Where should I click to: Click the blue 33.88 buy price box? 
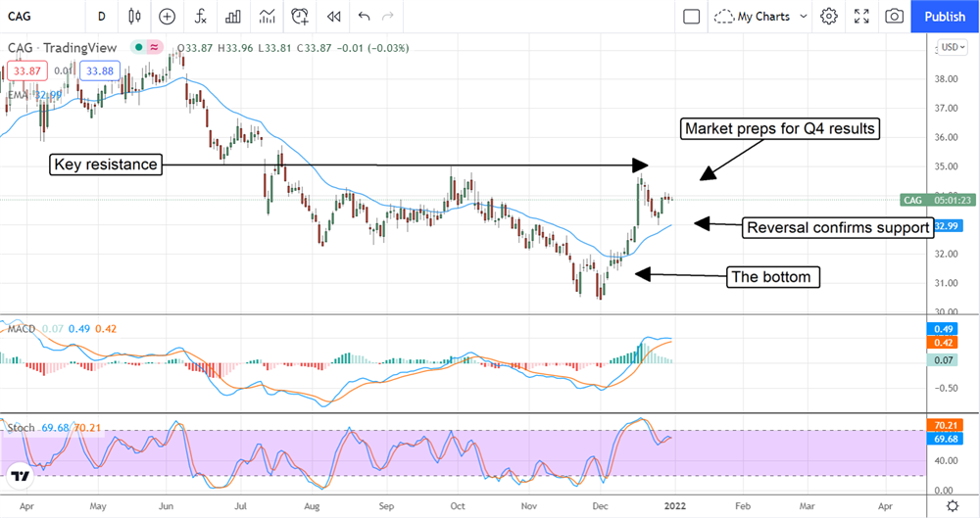point(100,71)
